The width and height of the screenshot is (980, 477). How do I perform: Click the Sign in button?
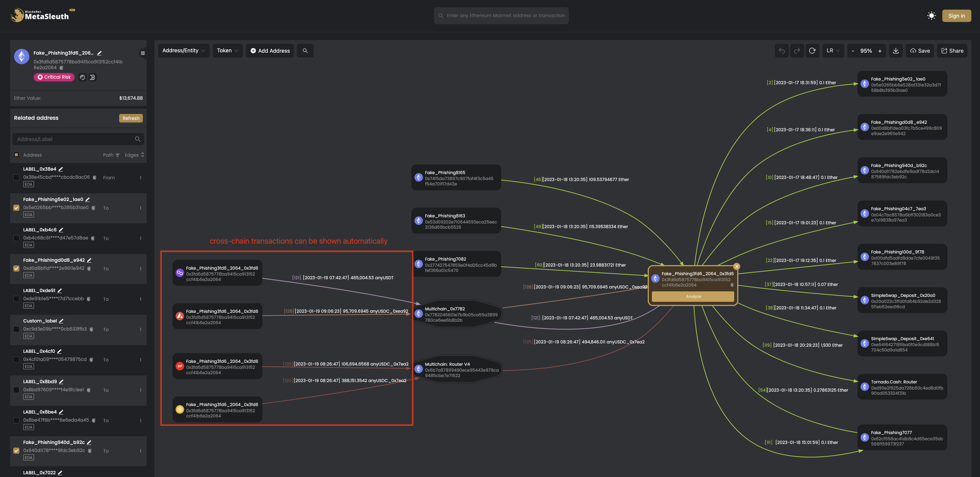click(956, 16)
